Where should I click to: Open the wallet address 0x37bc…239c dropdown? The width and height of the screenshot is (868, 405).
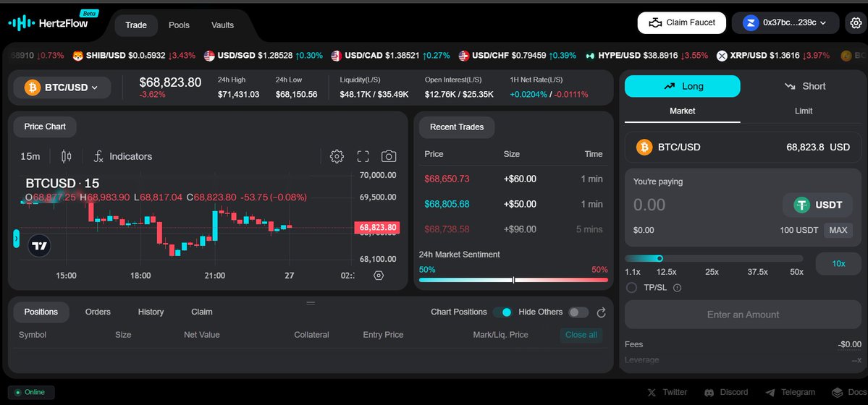(785, 22)
